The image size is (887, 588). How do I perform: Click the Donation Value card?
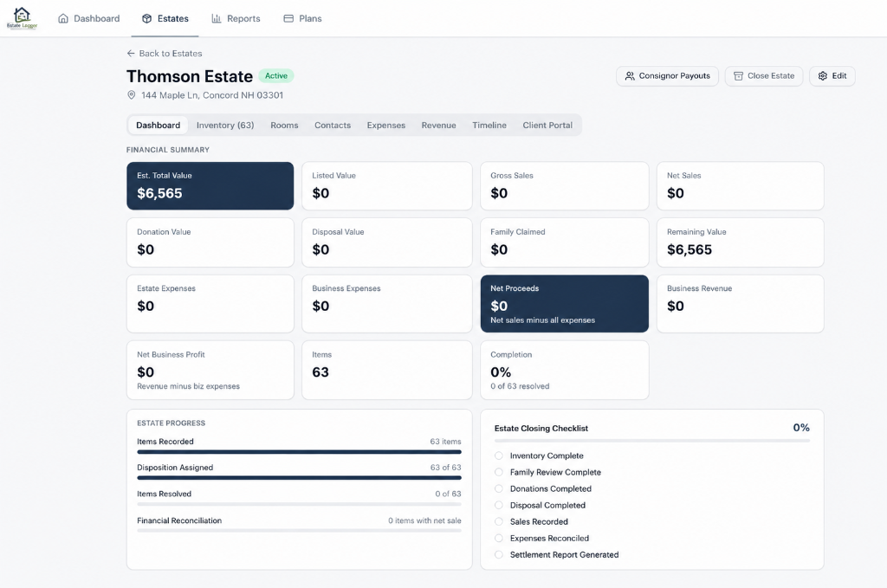pos(210,242)
